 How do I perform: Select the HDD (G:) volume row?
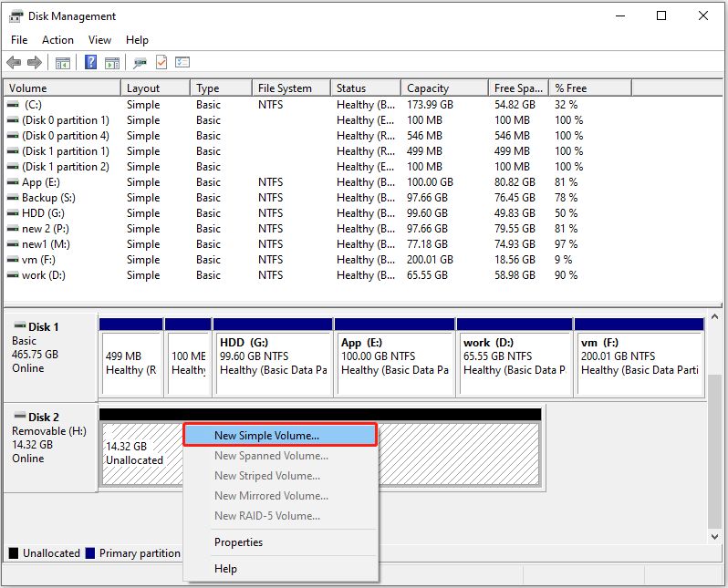(319, 213)
